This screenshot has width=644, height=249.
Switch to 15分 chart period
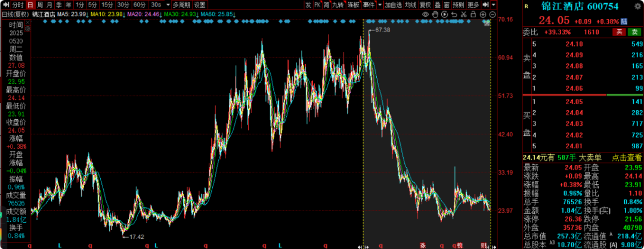(x=107, y=5)
